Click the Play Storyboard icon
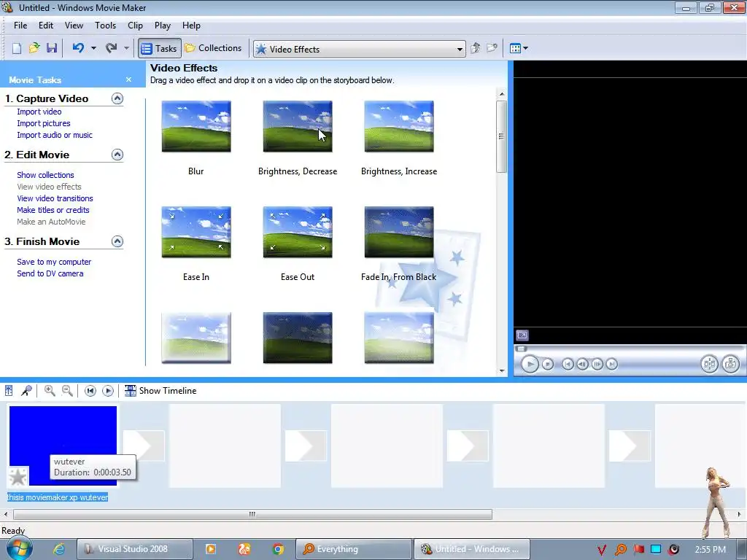 tap(108, 391)
